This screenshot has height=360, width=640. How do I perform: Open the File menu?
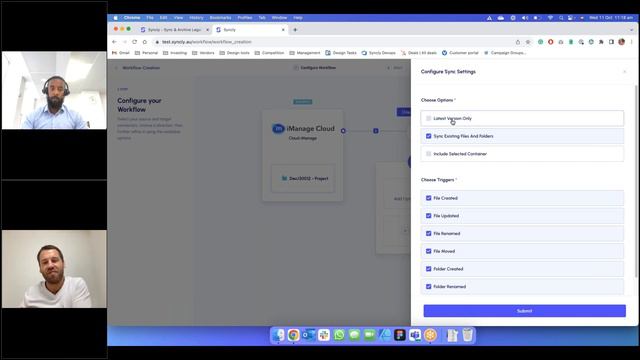(x=150, y=18)
